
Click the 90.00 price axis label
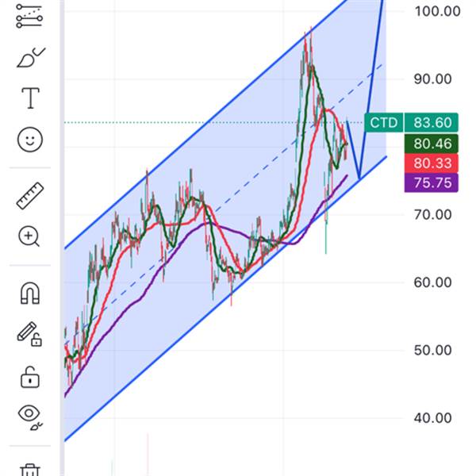432,79
